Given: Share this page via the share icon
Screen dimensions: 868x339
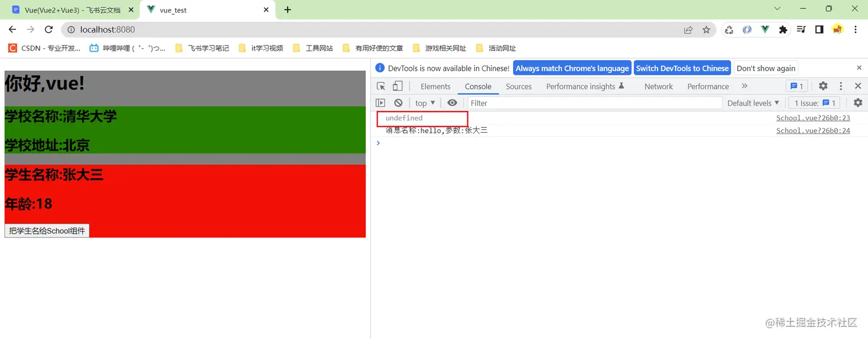Looking at the screenshot, I should (688, 30).
